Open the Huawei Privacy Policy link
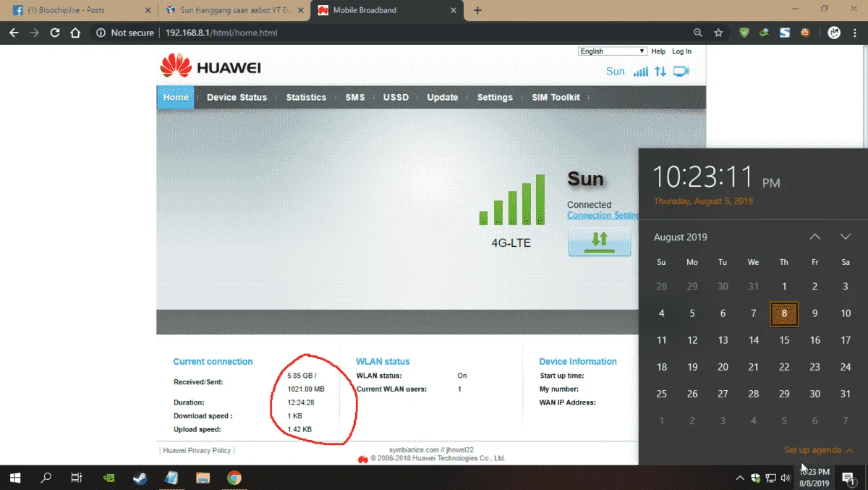This screenshot has height=490, width=868. [197, 450]
